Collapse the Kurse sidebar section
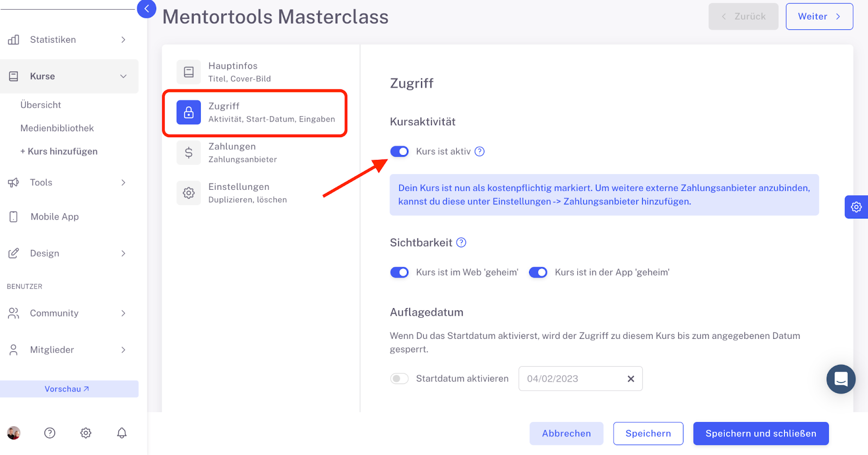Viewport: 868px width, 455px height. (x=69, y=76)
